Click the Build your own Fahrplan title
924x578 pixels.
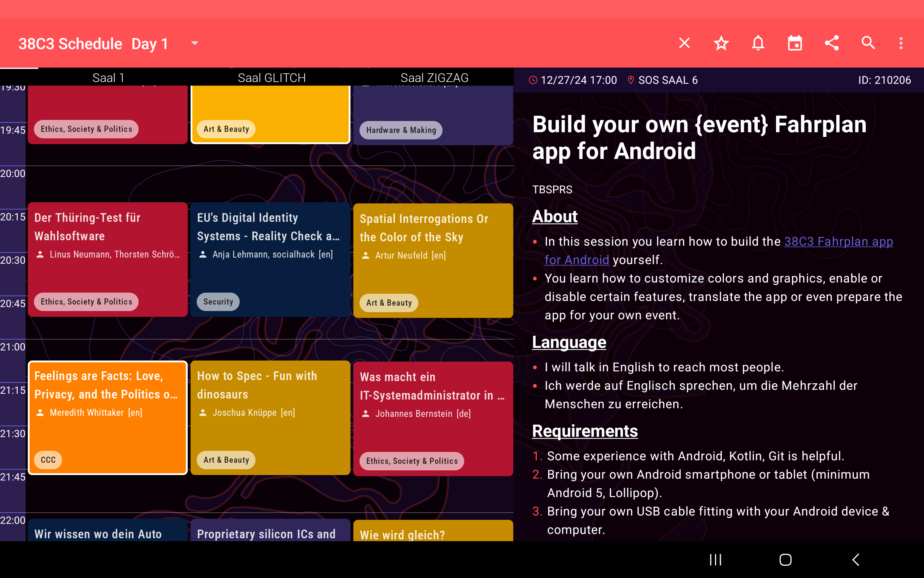click(699, 138)
